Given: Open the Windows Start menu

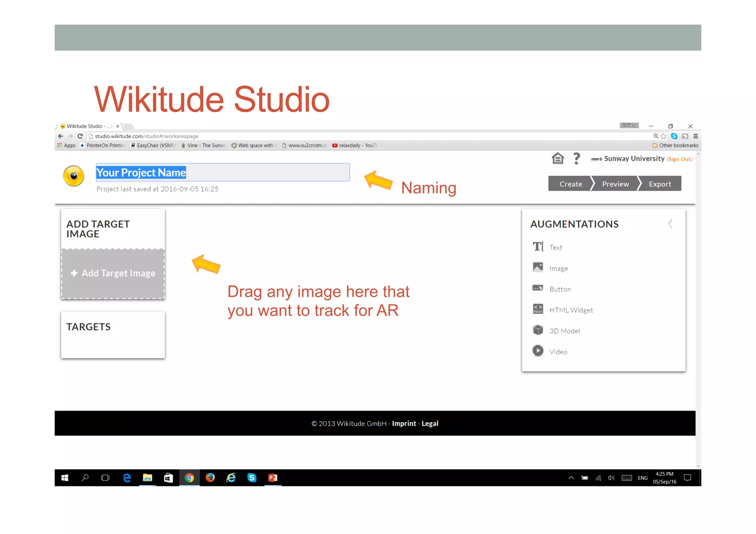Looking at the screenshot, I should [65, 478].
